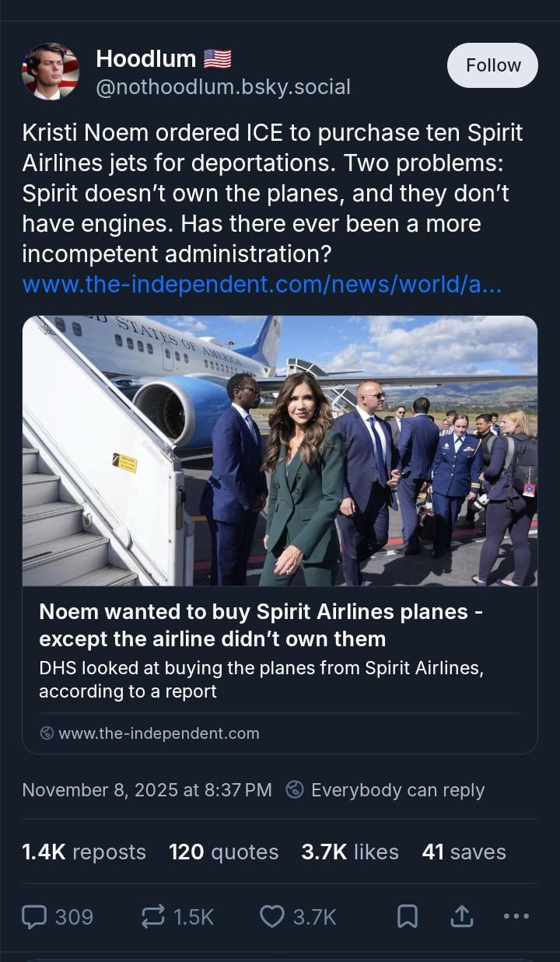
Task: Click the reply speech bubble icon
Action: click(x=34, y=917)
